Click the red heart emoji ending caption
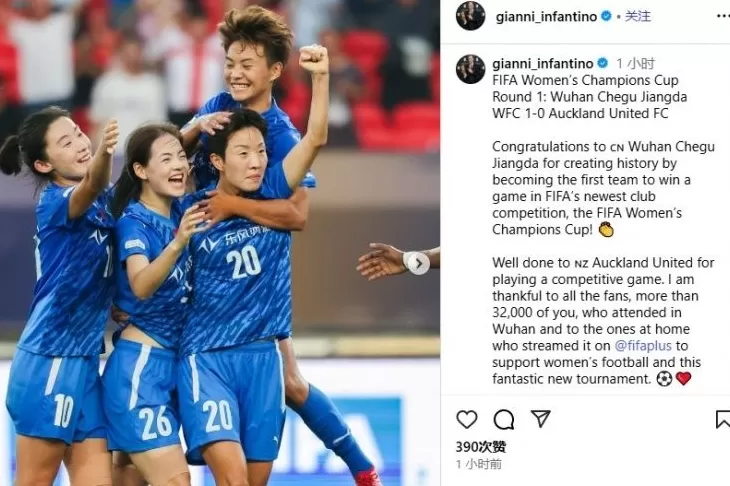730x486 pixels. pos(683,378)
